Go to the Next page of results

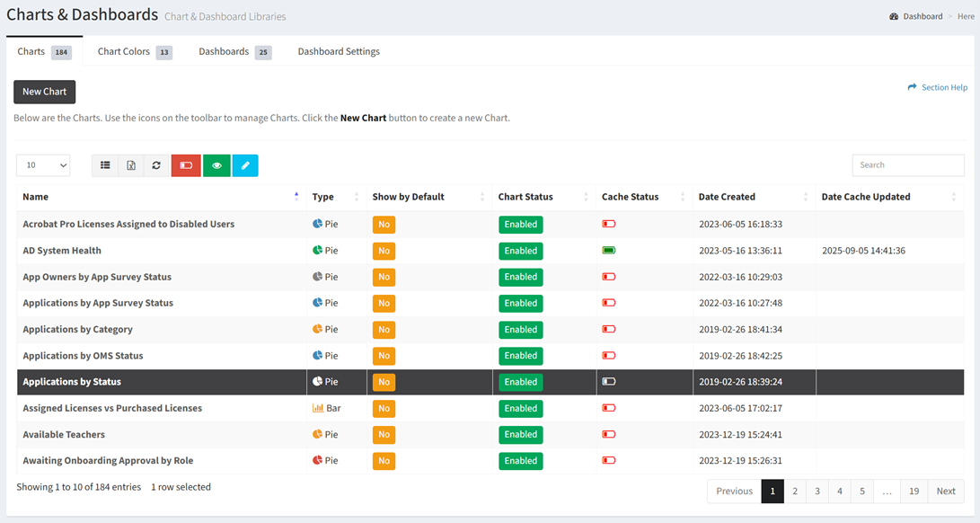(945, 492)
